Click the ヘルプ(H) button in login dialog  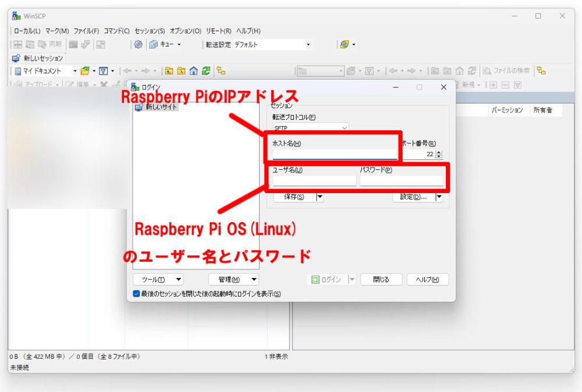coord(427,279)
